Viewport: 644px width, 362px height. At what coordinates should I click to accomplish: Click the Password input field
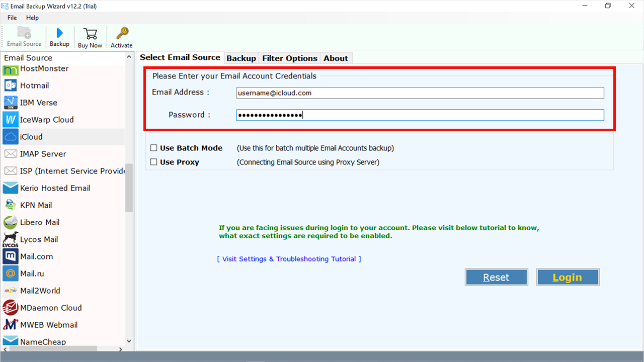pyautogui.click(x=420, y=115)
